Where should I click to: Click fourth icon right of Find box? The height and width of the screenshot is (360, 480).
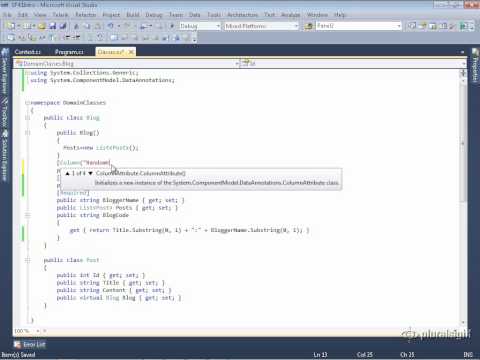click(x=443, y=26)
